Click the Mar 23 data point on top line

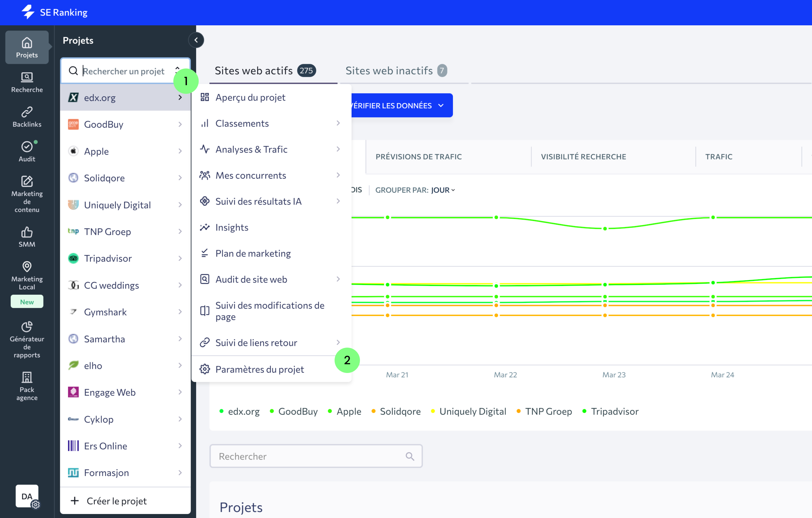[605, 229]
